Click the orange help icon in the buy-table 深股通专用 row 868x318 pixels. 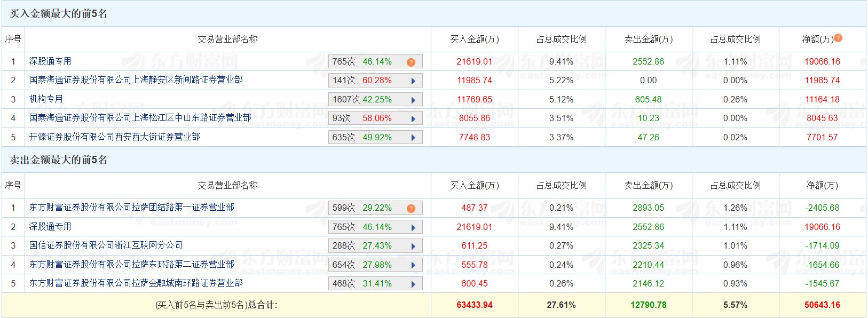tap(411, 62)
